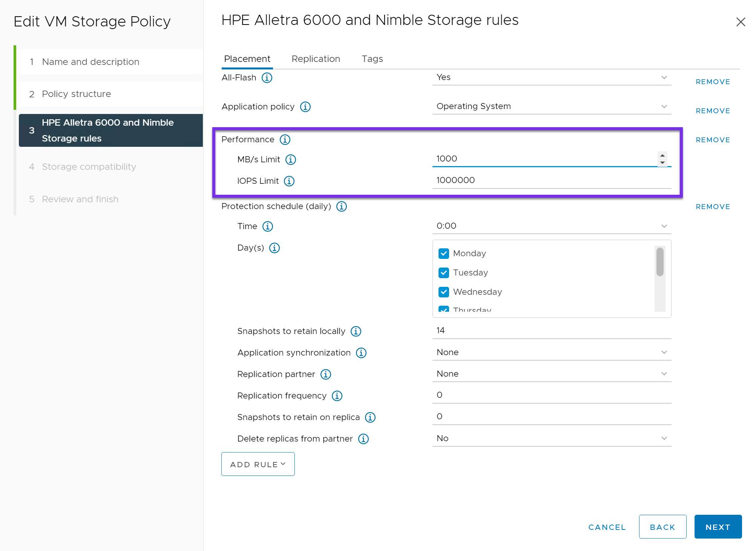
Task: Open the Tags tab
Action: click(x=372, y=59)
